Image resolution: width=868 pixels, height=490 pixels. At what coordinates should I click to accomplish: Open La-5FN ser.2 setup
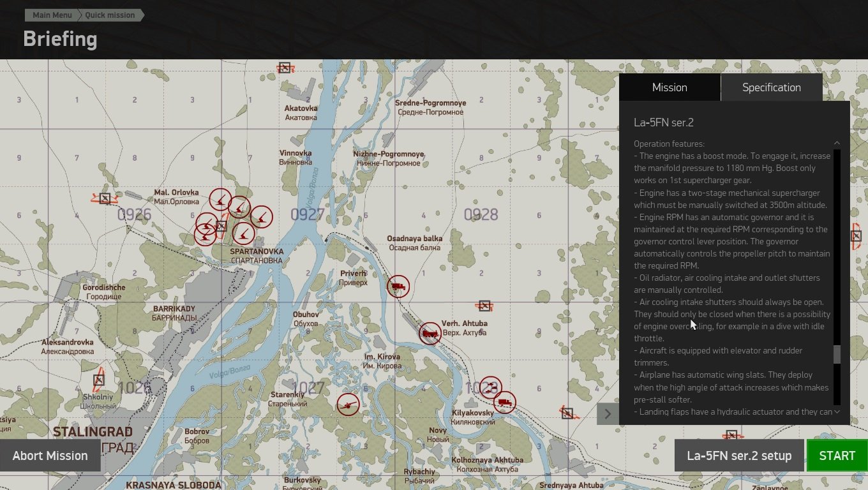coord(739,456)
